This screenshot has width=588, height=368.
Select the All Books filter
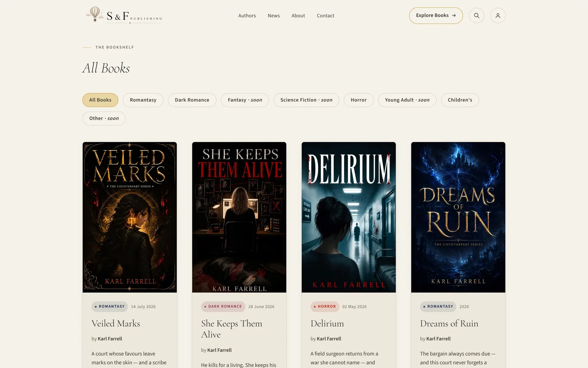100,100
